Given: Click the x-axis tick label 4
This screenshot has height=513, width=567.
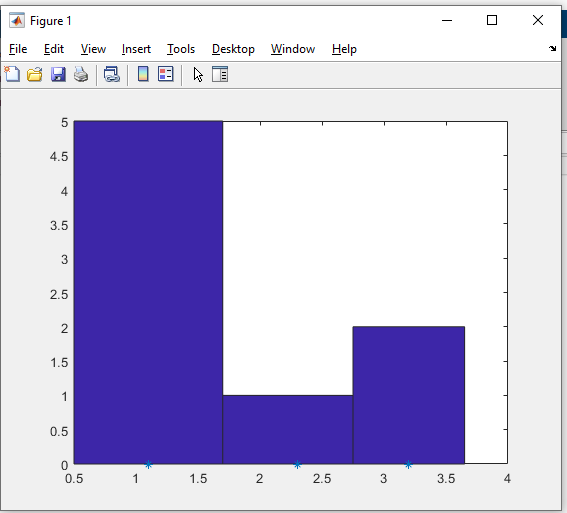Looking at the screenshot, I should tap(507, 479).
